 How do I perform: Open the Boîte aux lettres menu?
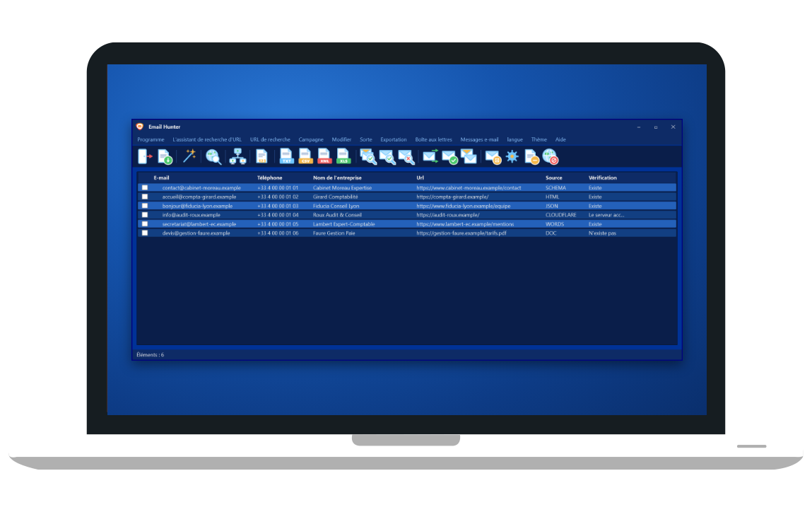pos(433,139)
